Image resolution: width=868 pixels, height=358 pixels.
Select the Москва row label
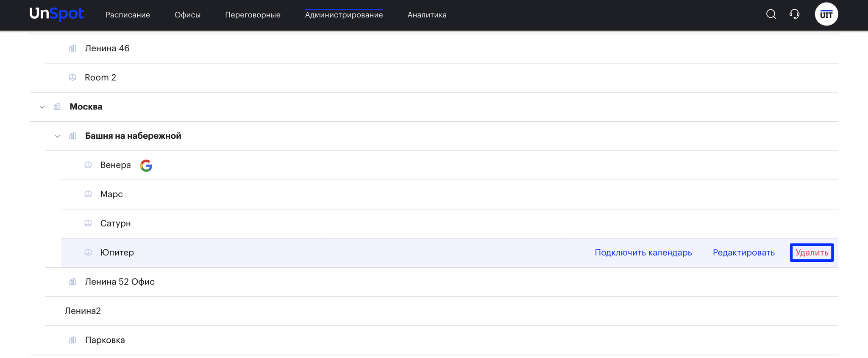point(86,107)
